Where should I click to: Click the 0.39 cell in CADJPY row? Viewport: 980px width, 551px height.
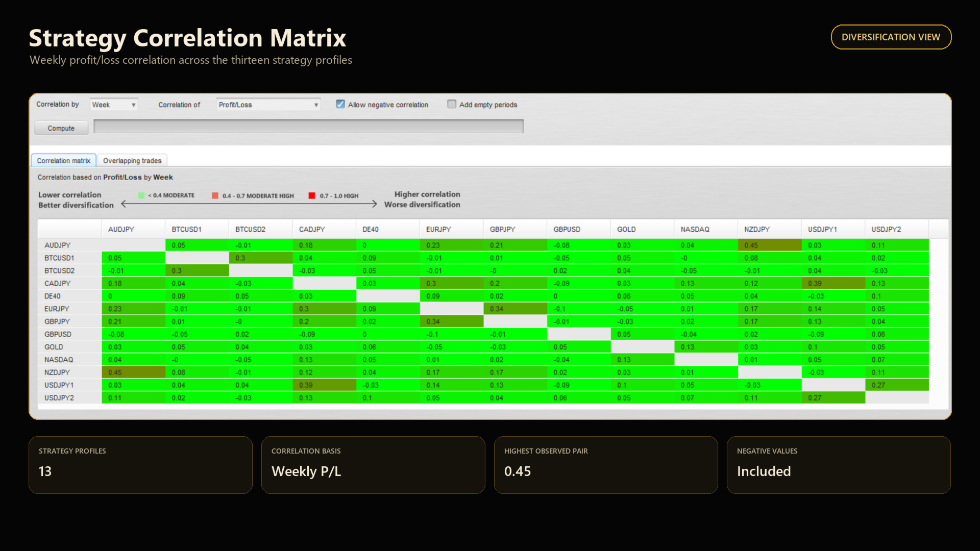[833, 284]
